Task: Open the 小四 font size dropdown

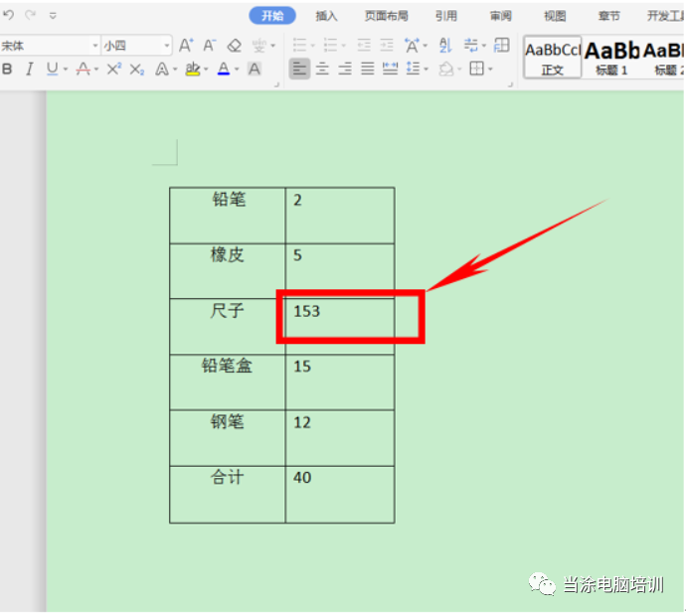Action: point(167,46)
